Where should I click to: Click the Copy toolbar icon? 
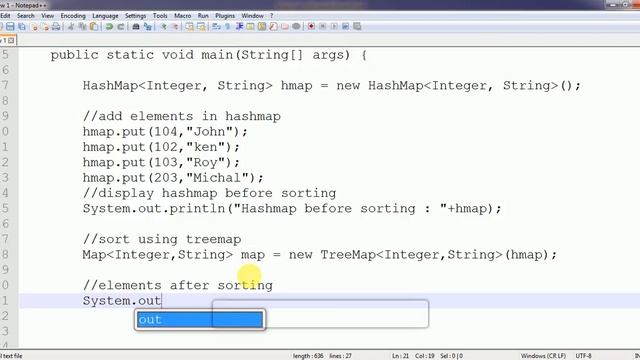coord(82,27)
